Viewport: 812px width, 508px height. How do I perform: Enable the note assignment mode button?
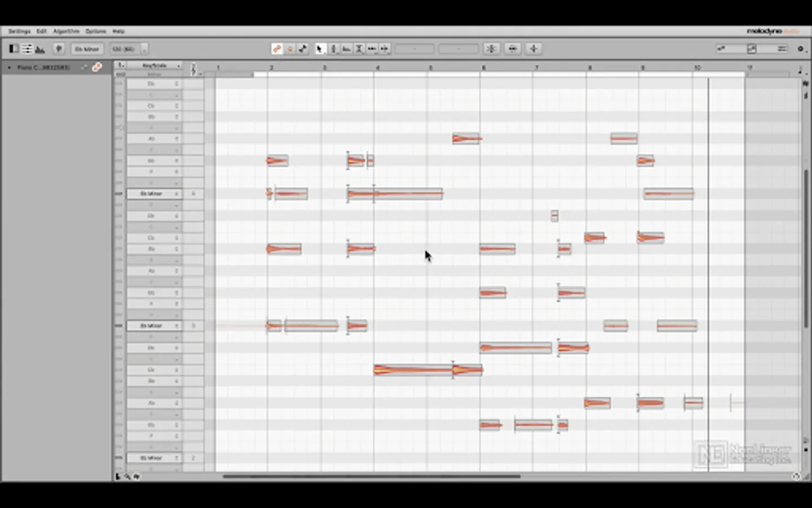pos(290,49)
